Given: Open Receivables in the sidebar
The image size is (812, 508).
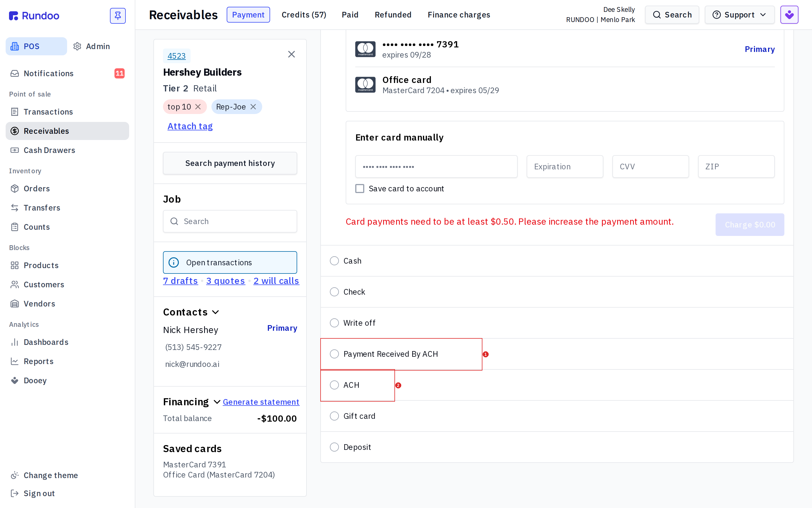Looking at the screenshot, I should [67, 131].
